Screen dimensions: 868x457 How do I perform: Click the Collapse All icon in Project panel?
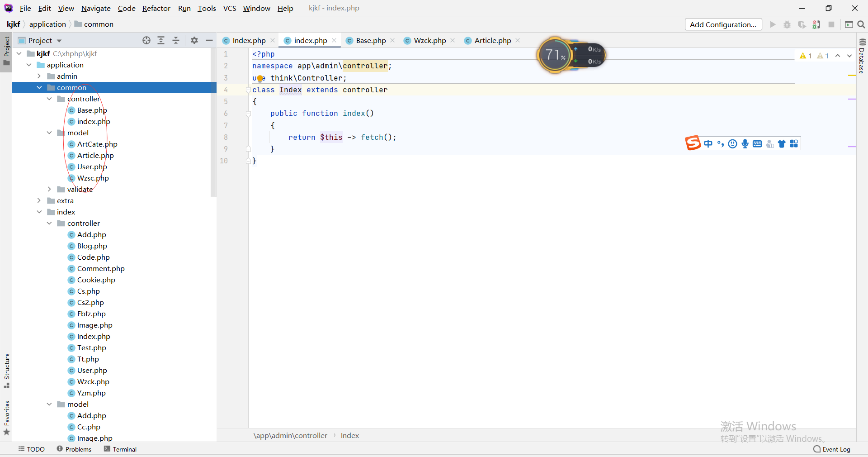click(176, 40)
